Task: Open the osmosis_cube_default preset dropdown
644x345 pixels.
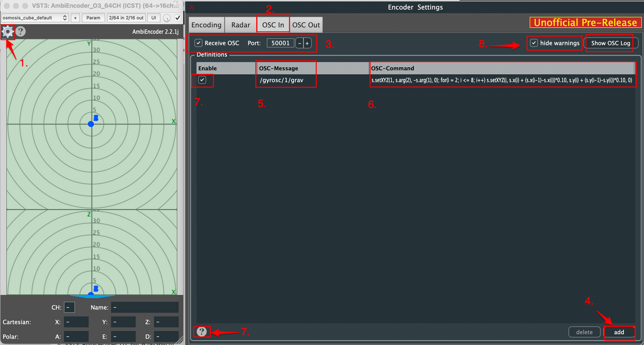Action: 35,18
